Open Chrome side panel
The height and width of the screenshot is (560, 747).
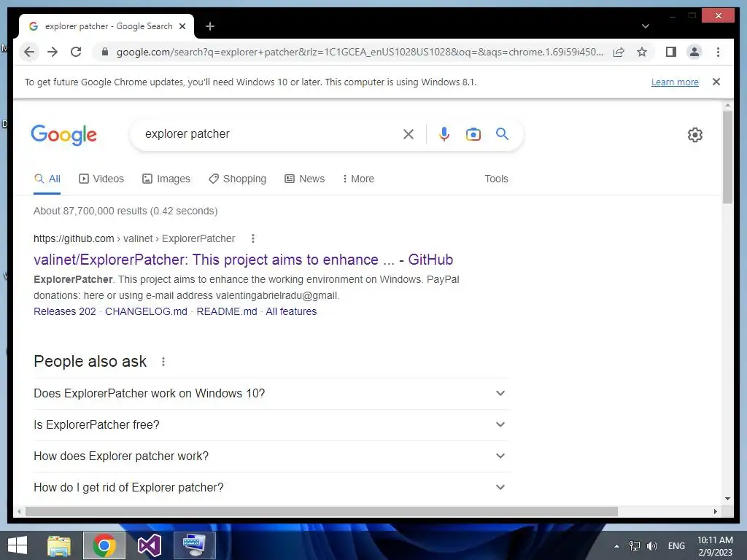671,52
